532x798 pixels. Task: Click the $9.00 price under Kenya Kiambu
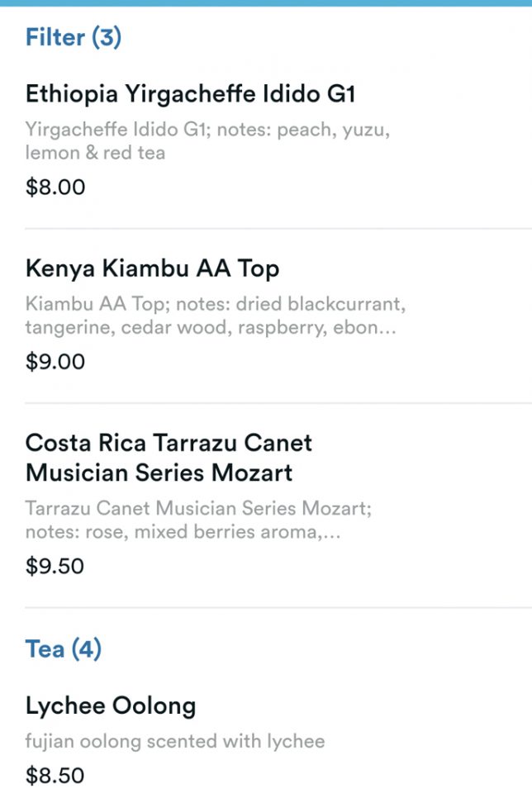tap(55, 362)
